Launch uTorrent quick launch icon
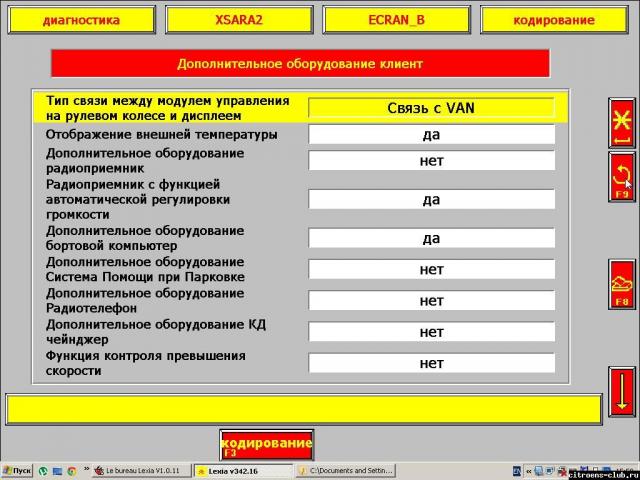 click(x=42, y=471)
